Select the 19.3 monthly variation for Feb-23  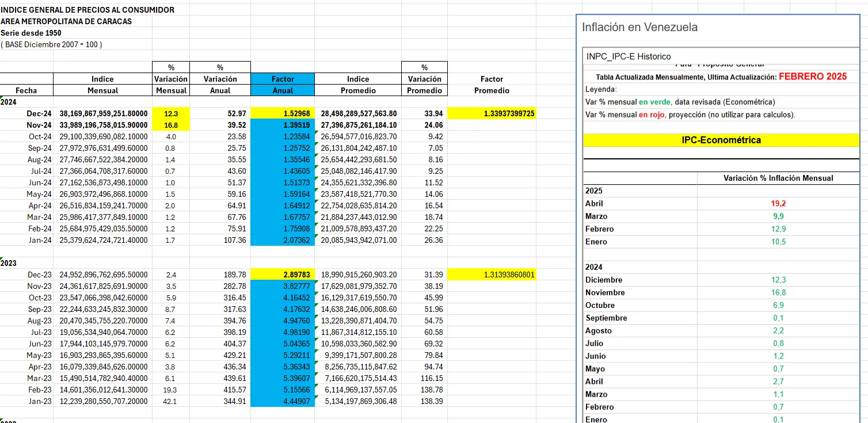pyautogui.click(x=171, y=390)
